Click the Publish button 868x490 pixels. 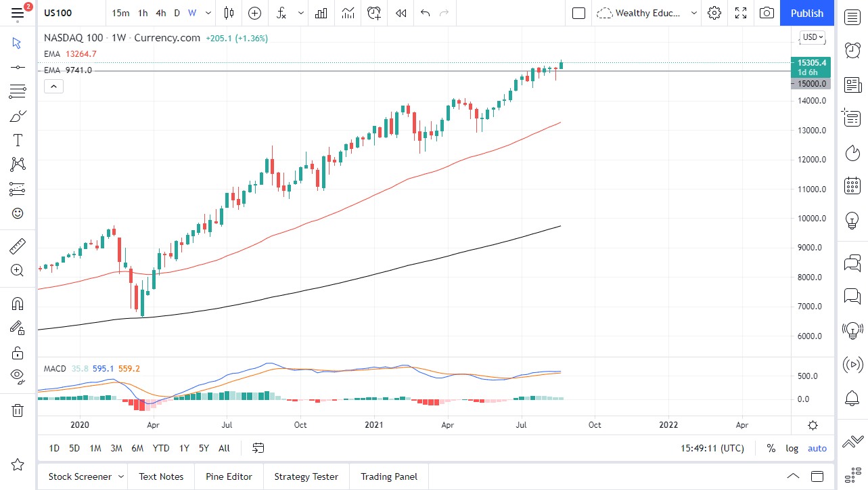(x=806, y=13)
